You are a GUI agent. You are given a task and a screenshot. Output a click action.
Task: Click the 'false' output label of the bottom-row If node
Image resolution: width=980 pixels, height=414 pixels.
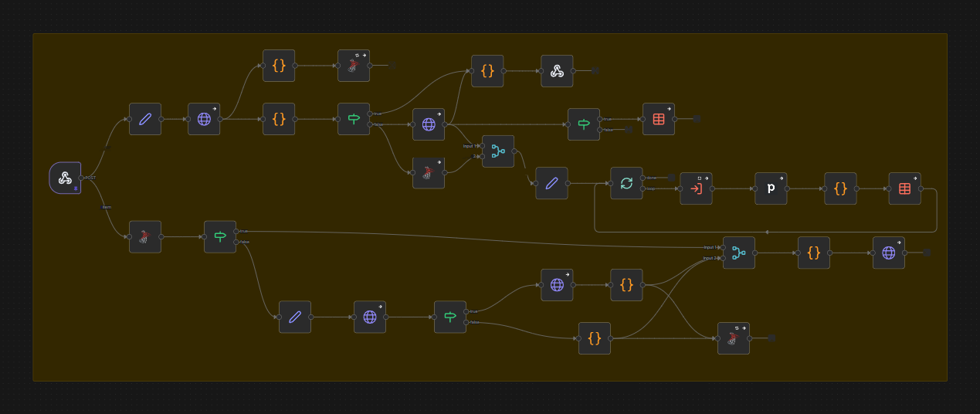pyautogui.click(x=474, y=322)
